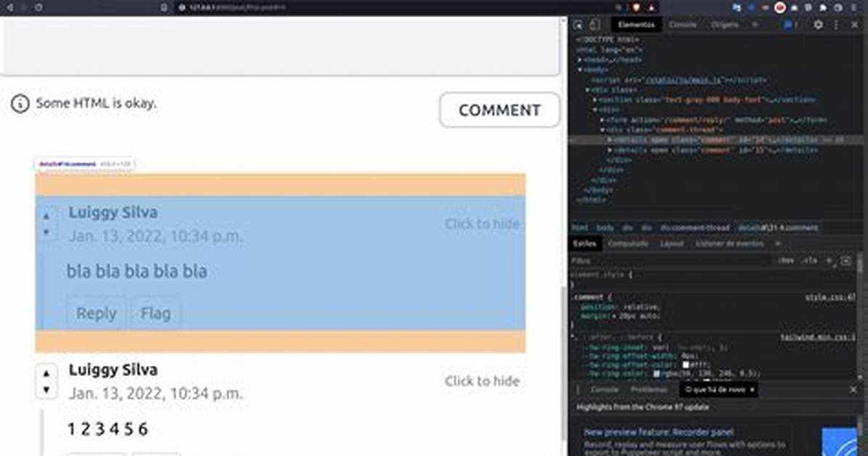Downvote the 1 2 3 4 5 6 comment

[x=46, y=389]
